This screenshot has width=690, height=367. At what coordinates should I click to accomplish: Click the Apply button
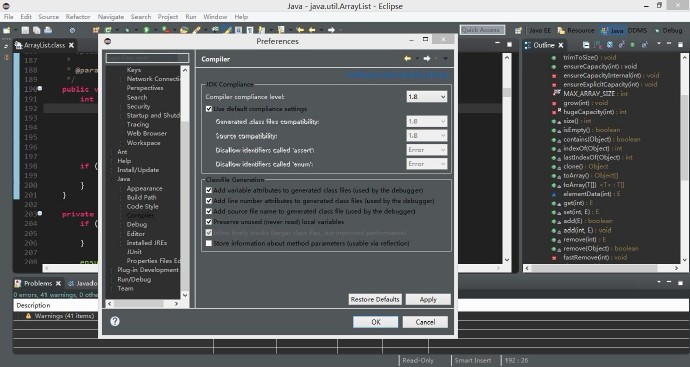pyautogui.click(x=428, y=299)
